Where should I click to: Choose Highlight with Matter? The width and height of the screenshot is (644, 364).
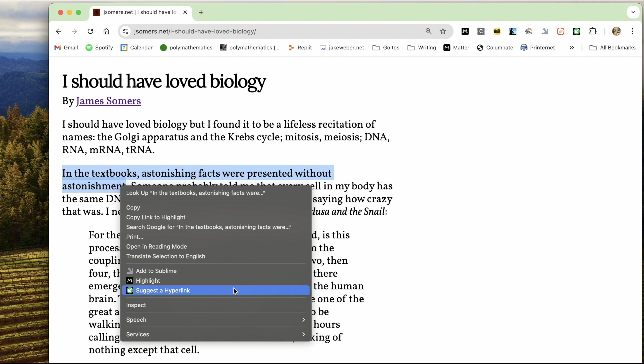[216, 281]
